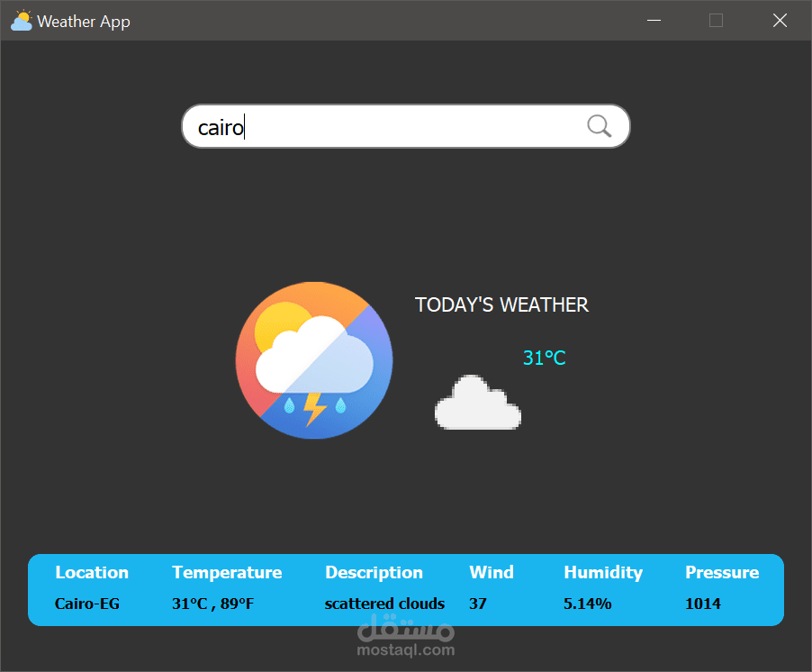Image resolution: width=812 pixels, height=672 pixels.
Task: Click the small white cloud condition icon
Action: (x=478, y=403)
